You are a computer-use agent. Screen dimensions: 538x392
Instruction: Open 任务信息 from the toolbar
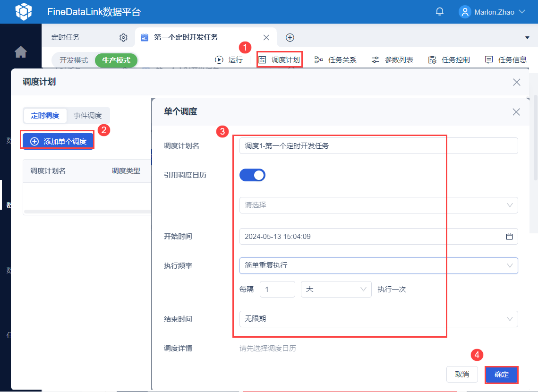505,60
